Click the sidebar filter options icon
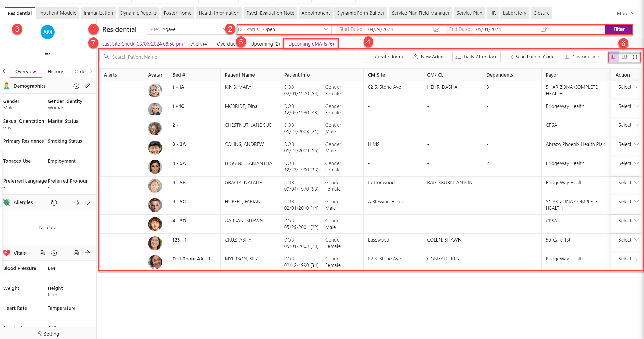The height and width of the screenshot is (339, 644). (x=48, y=54)
